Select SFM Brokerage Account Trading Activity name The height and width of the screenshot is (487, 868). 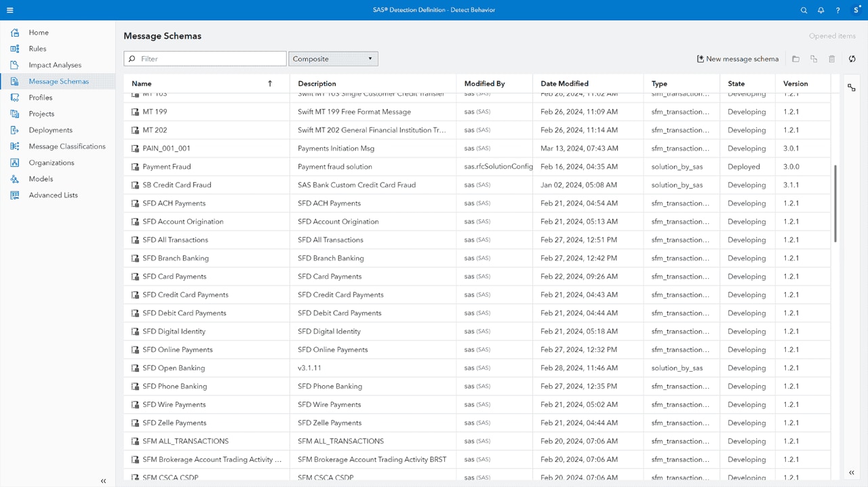click(x=212, y=460)
